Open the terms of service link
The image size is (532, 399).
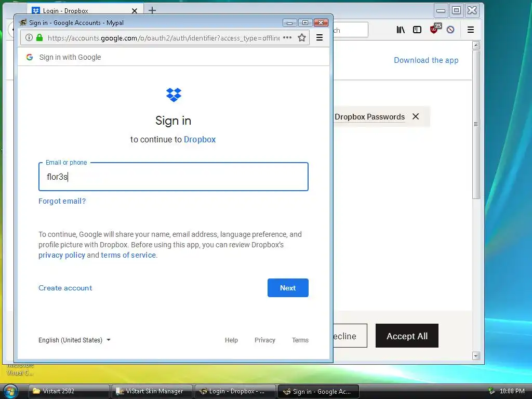(128, 255)
